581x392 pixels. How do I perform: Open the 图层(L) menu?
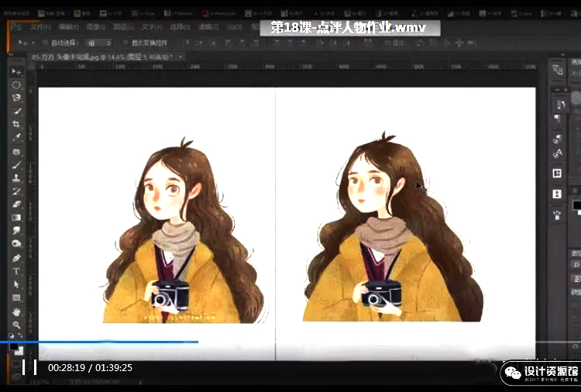(123, 27)
